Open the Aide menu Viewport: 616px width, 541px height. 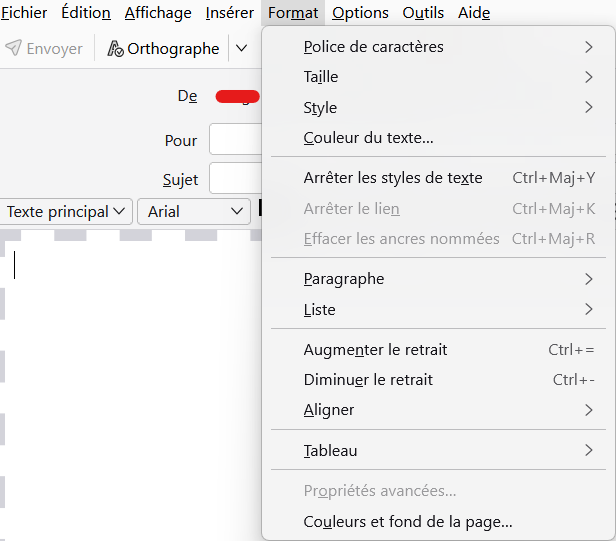click(x=474, y=13)
